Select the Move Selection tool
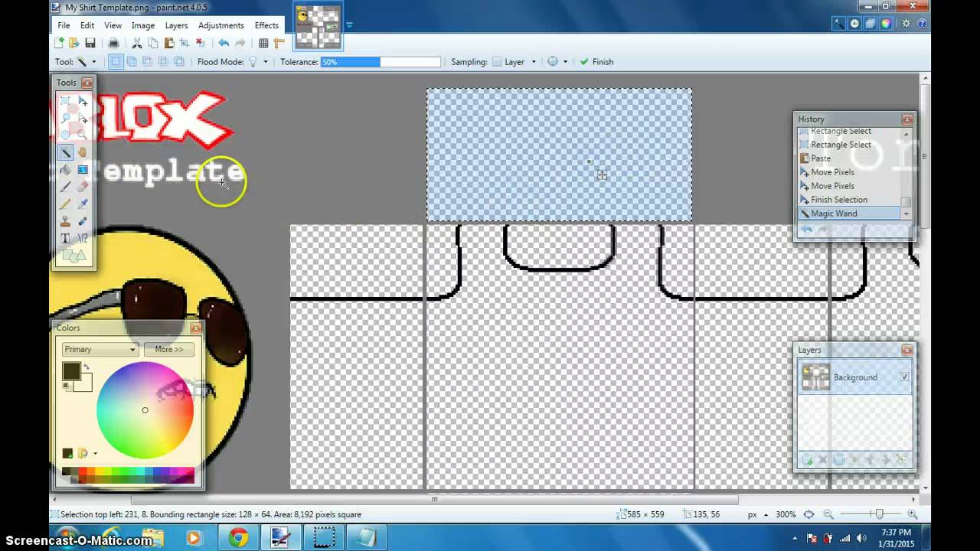This screenshot has height=551, width=980. coord(83,118)
